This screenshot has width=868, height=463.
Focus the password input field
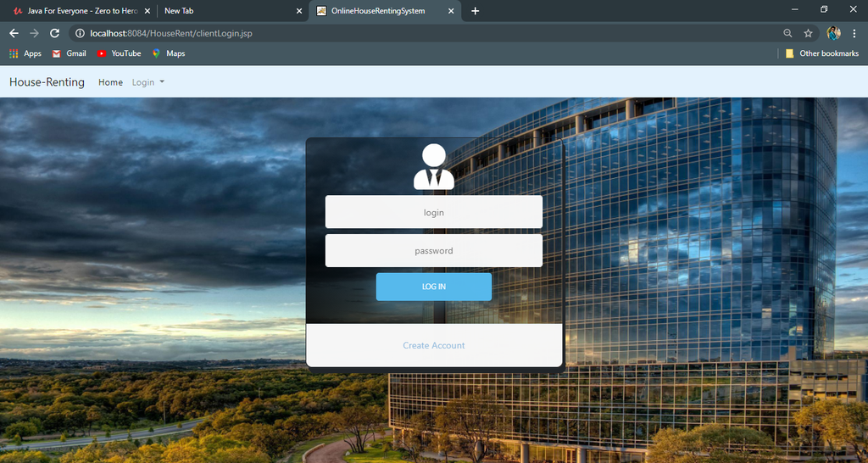pyautogui.click(x=433, y=250)
